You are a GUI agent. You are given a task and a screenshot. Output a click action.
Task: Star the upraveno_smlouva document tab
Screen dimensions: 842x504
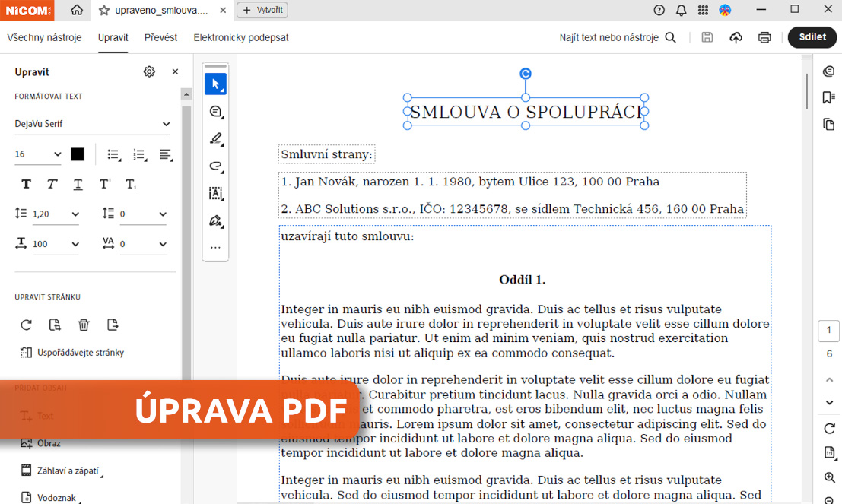(x=104, y=10)
